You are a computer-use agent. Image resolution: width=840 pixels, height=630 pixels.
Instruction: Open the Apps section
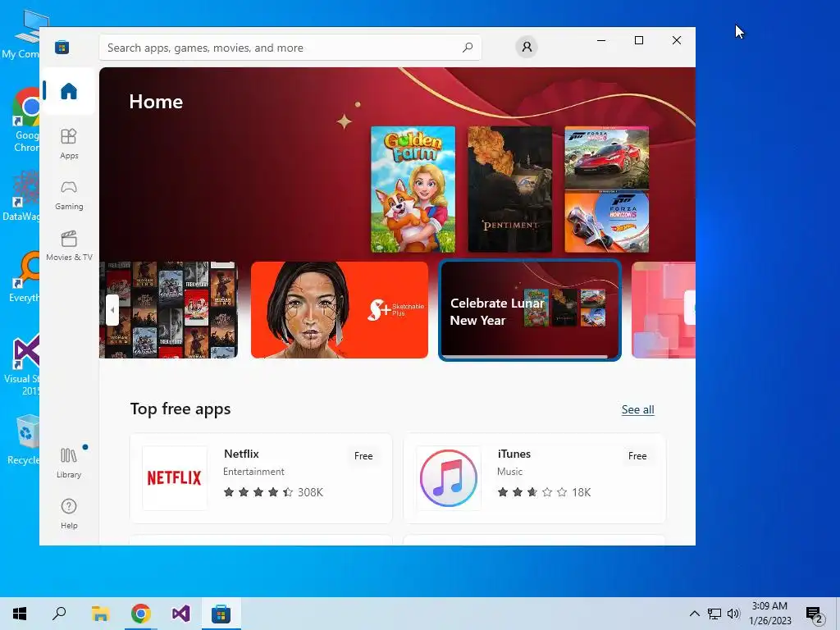[x=69, y=144]
